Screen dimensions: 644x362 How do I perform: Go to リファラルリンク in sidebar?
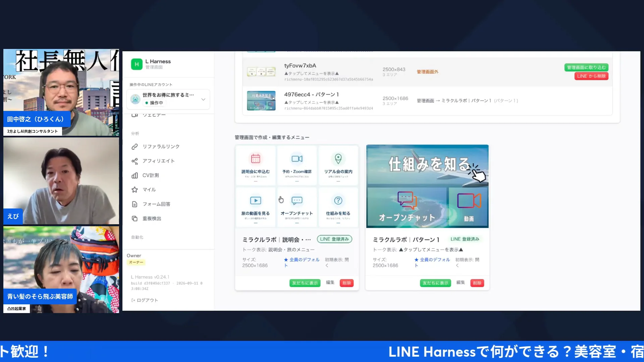coord(161,147)
